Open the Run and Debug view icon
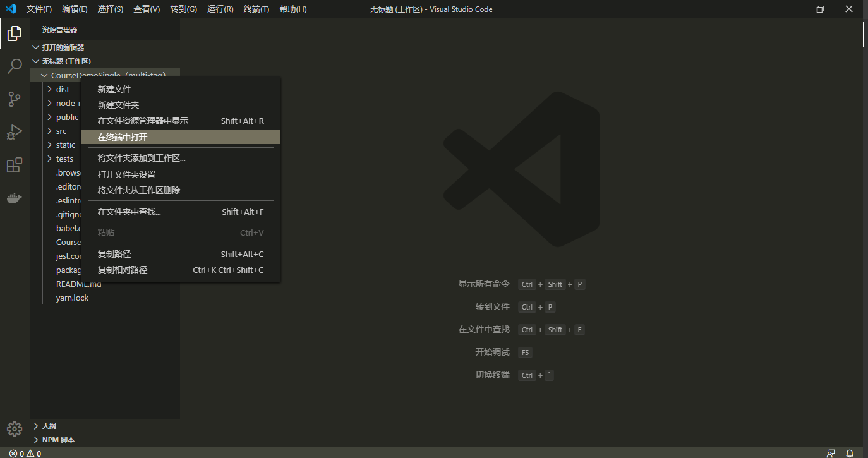Viewport: 868px width, 458px height. [15, 132]
